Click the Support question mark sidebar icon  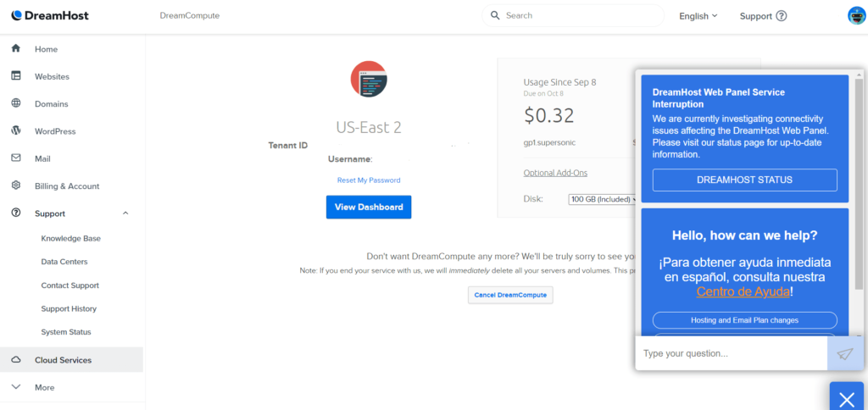(x=16, y=213)
